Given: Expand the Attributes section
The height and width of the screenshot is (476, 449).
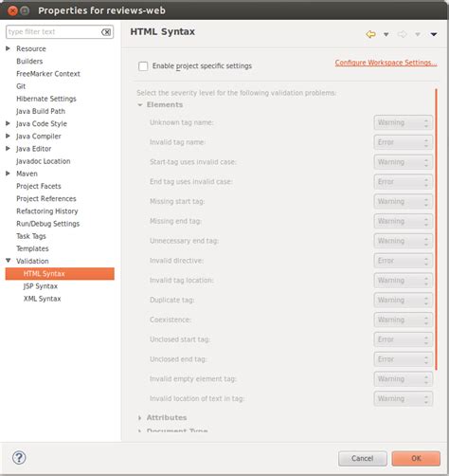Looking at the screenshot, I should pos(140,418).
